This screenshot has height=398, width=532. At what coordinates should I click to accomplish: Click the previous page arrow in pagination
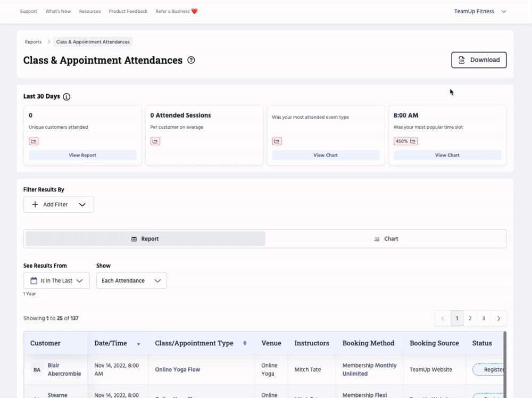click(443, 318)
